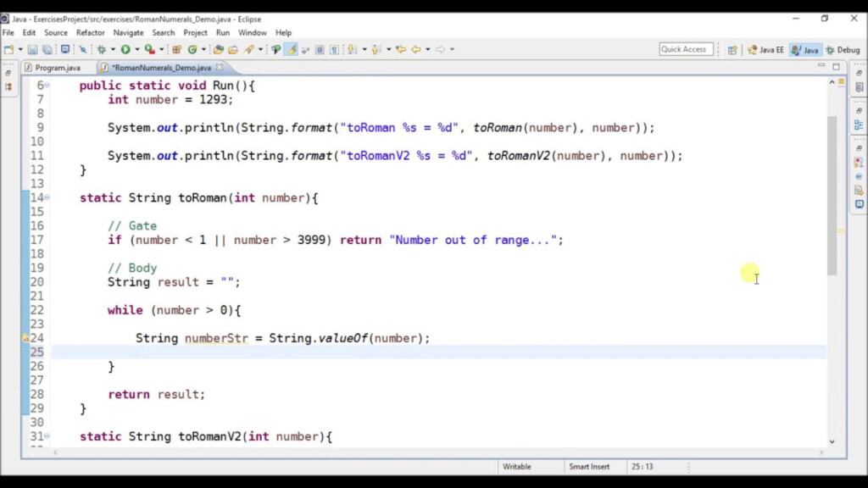
Task: Open the Search menu
Action: tap(164, 33)
